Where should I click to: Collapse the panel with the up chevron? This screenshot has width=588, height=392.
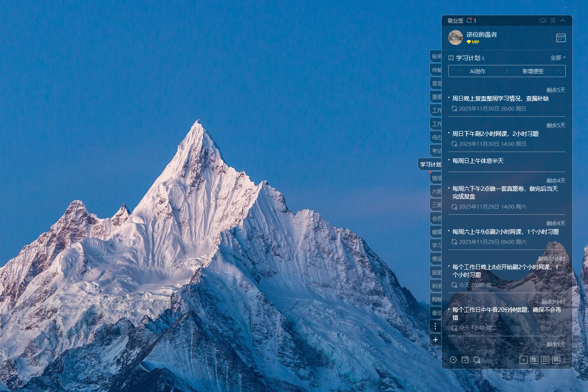click(563, 20)
